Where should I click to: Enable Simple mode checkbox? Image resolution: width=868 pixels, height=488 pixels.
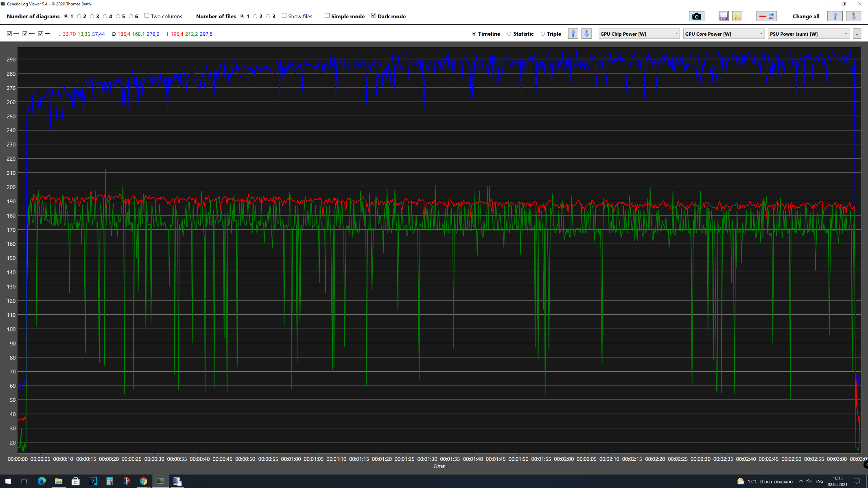(327, 16)
